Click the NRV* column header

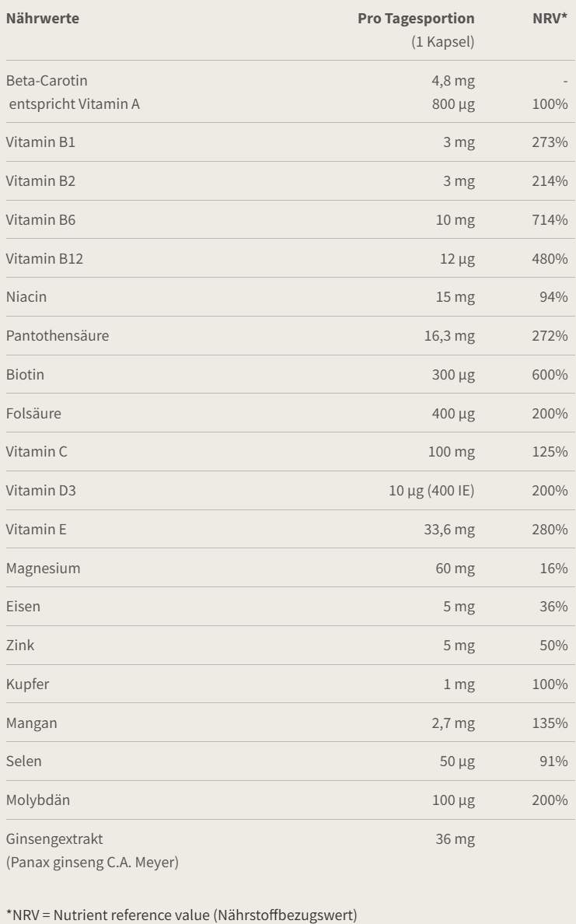(x=550, y=18)
